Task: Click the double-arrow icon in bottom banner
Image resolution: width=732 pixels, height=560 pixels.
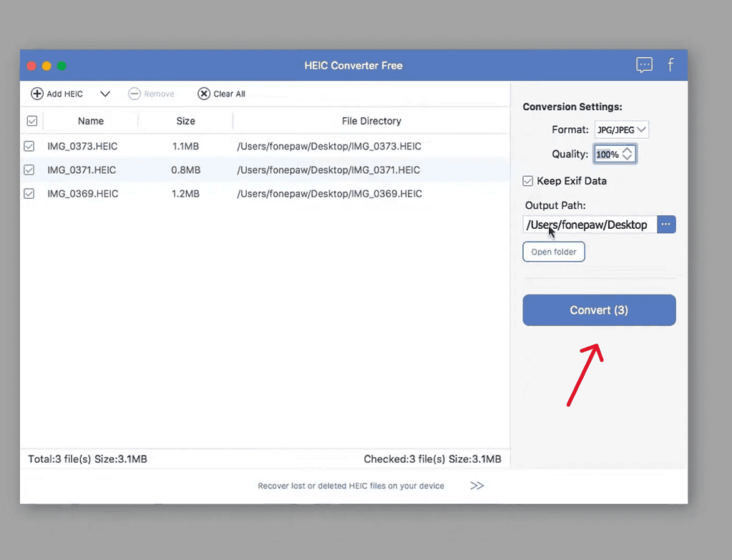Action: click(477, 486)
